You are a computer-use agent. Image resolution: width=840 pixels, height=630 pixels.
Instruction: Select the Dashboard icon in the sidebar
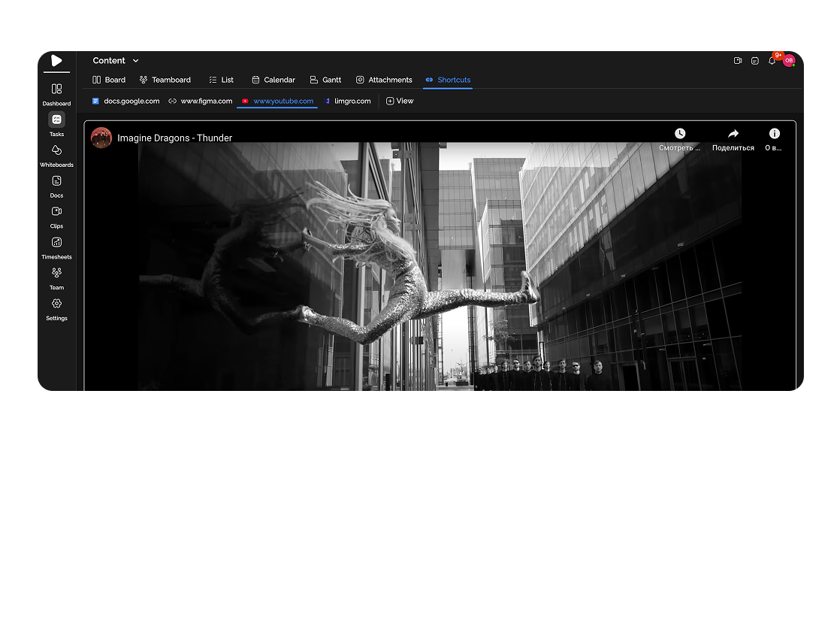[x=56, y=89]
